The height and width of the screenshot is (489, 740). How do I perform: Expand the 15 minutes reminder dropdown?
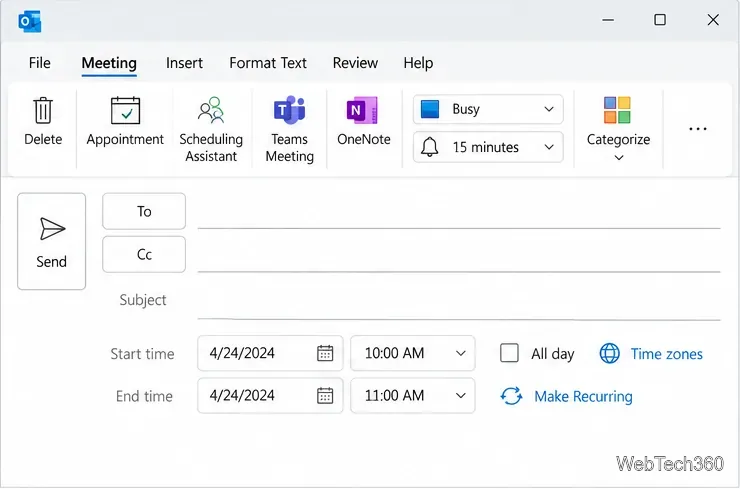[x=548, y=147]
